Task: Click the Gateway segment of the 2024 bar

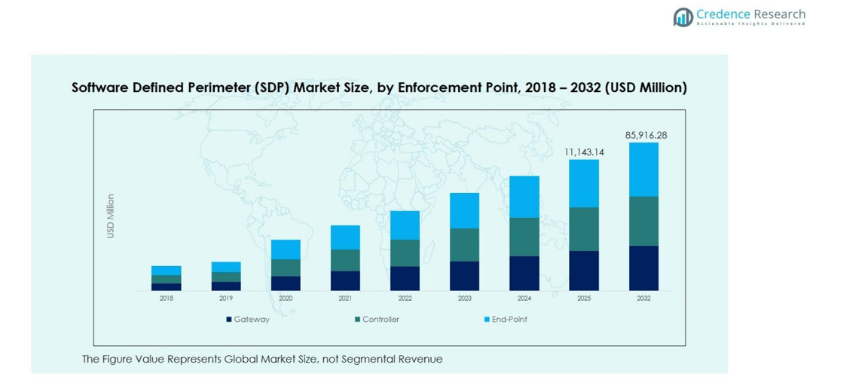Action: coord(524,273)
